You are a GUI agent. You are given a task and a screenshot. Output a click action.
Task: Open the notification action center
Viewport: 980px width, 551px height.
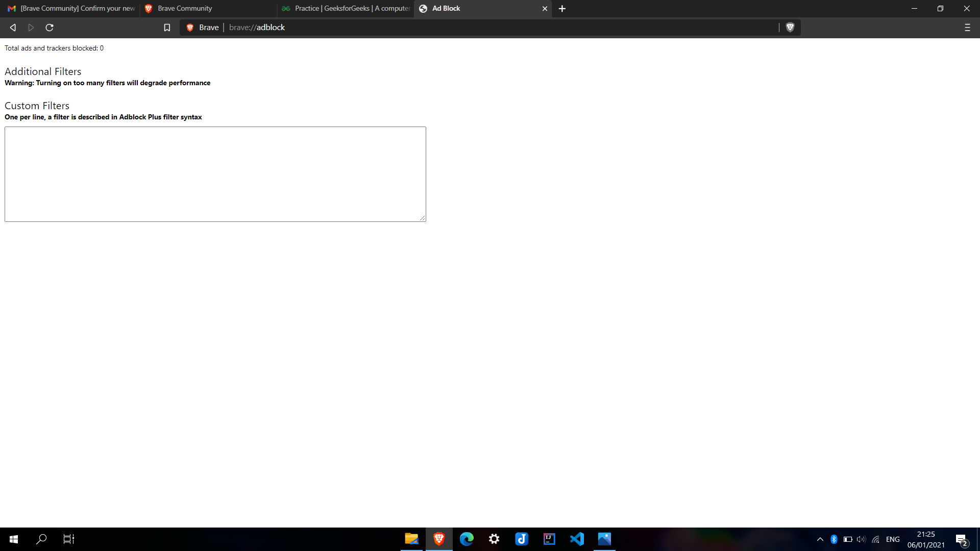962,539
